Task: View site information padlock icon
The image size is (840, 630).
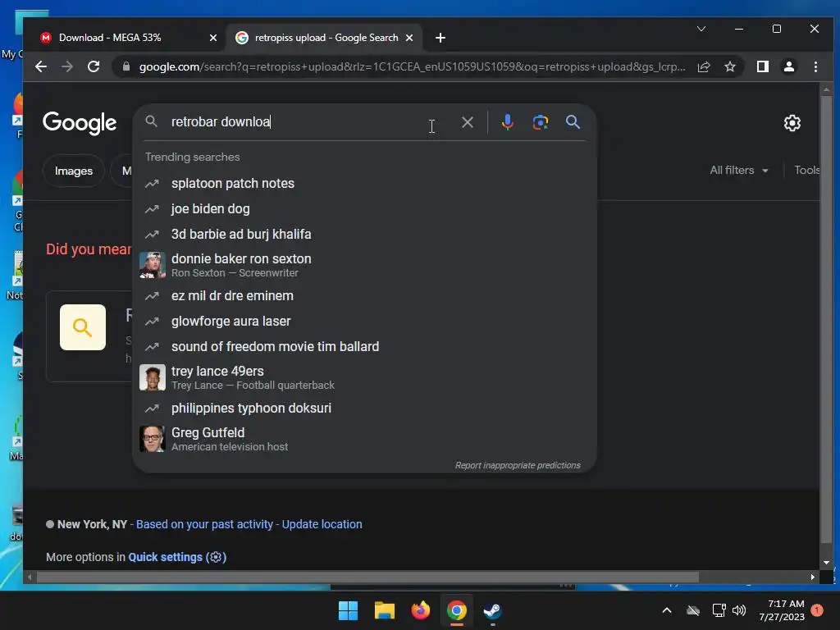Action: [x=126, y=66]
